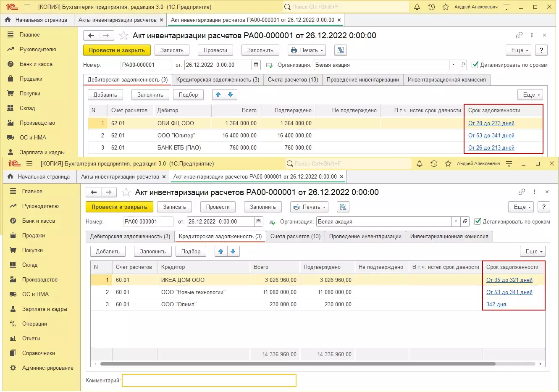
Task: Open Организация dropdown list in the lower window
Action: point(456,222)
